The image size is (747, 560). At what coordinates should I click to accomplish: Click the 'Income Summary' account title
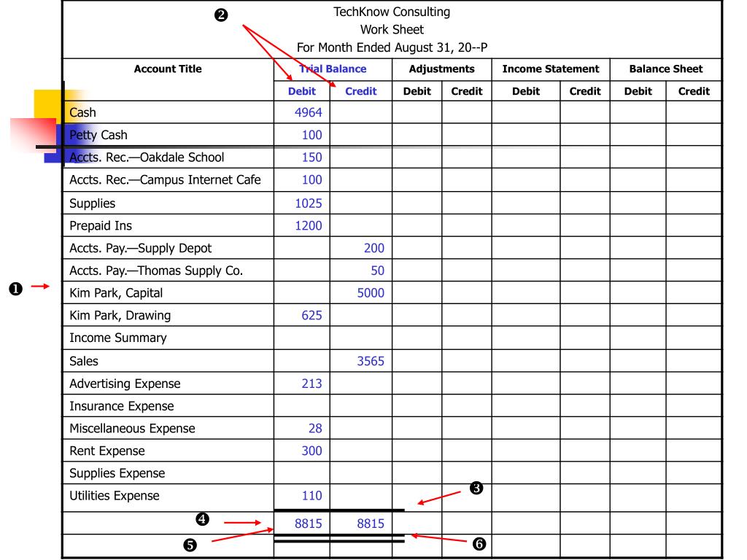click(118, 338)
